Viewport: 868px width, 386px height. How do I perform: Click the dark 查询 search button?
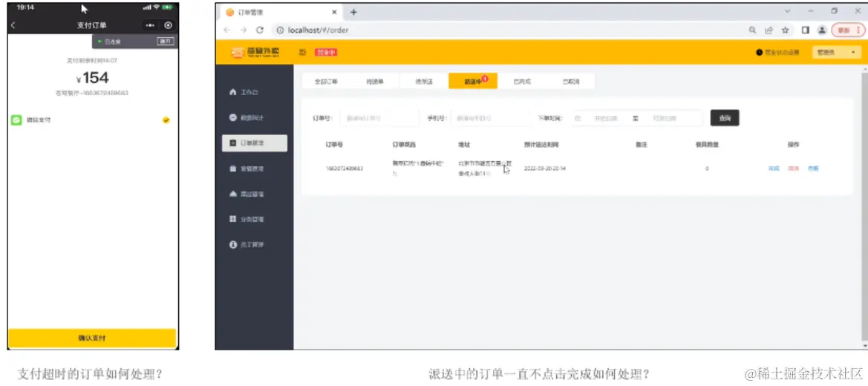click(x=725, y=118)
